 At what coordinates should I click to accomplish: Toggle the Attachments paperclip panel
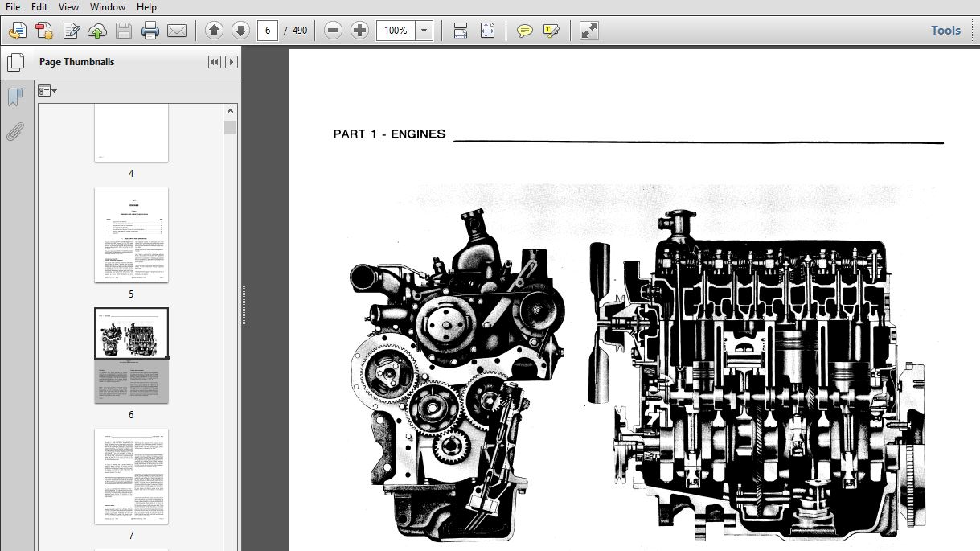pyautogui.click(x=14, y=132)
